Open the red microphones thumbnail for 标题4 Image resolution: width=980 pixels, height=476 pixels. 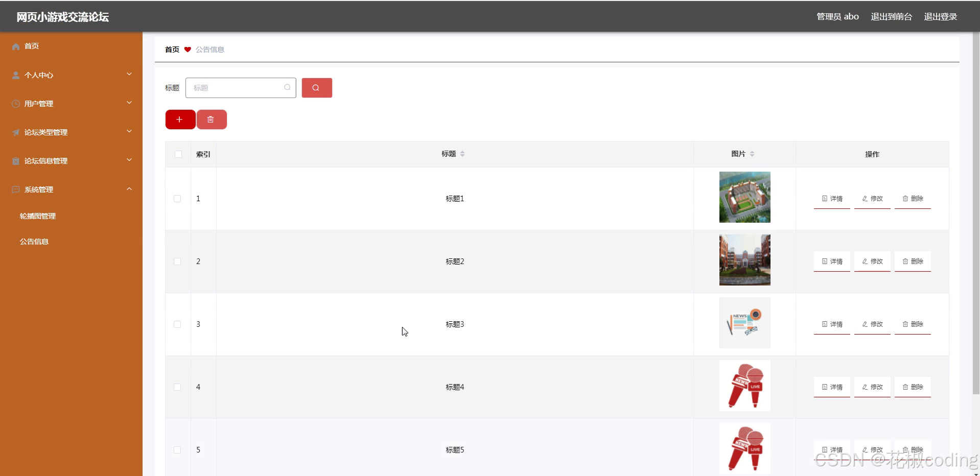[745, 386]
